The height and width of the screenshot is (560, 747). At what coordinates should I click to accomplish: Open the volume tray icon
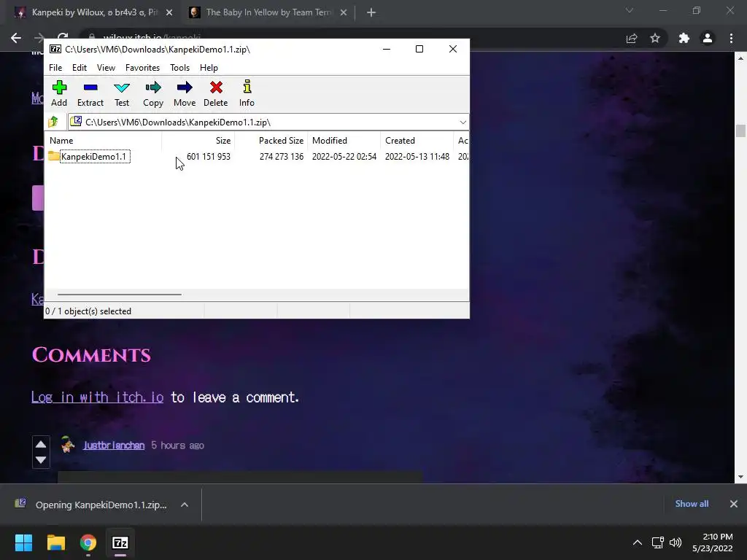pos(676,542)
